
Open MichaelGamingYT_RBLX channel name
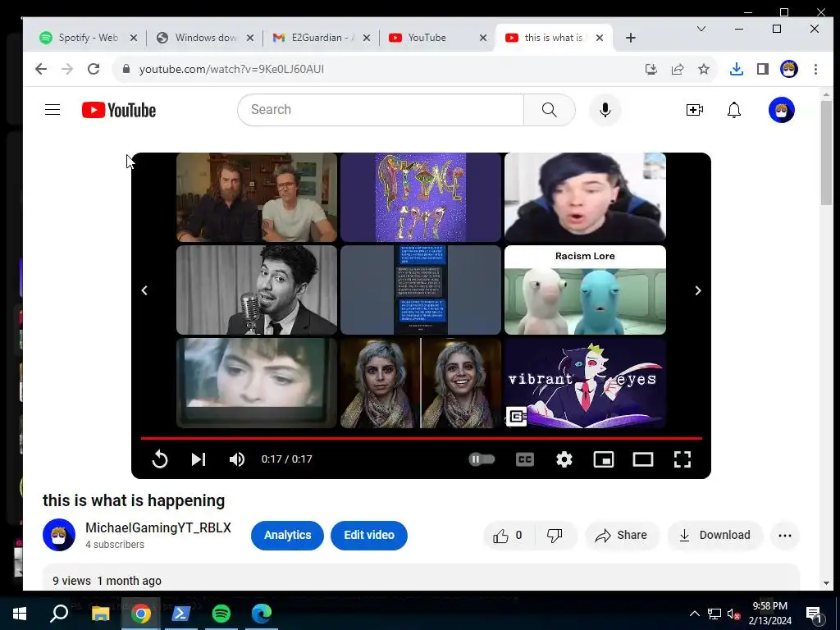tap(158, 527)
